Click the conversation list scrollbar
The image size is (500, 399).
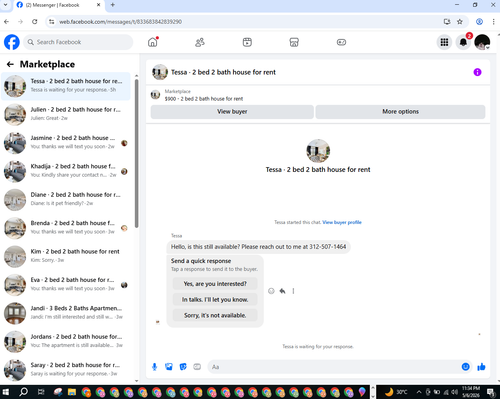pyautogui.click(x=136, y=153)
